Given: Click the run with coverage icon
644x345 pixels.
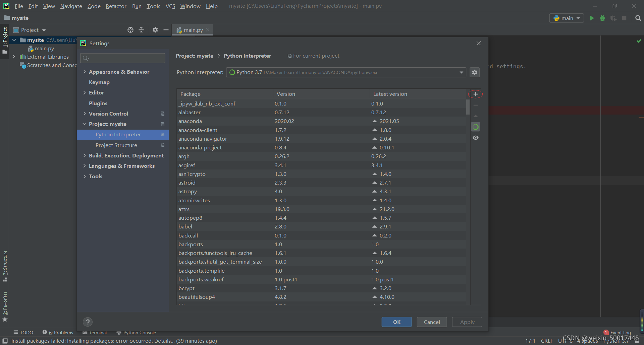Looking at the screenshot, I should pyautogui.click(x=613, y=18).
